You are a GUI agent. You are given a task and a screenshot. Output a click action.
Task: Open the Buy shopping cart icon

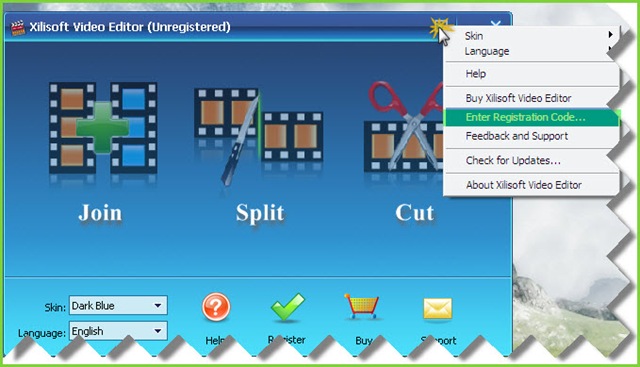coord(362,306)
